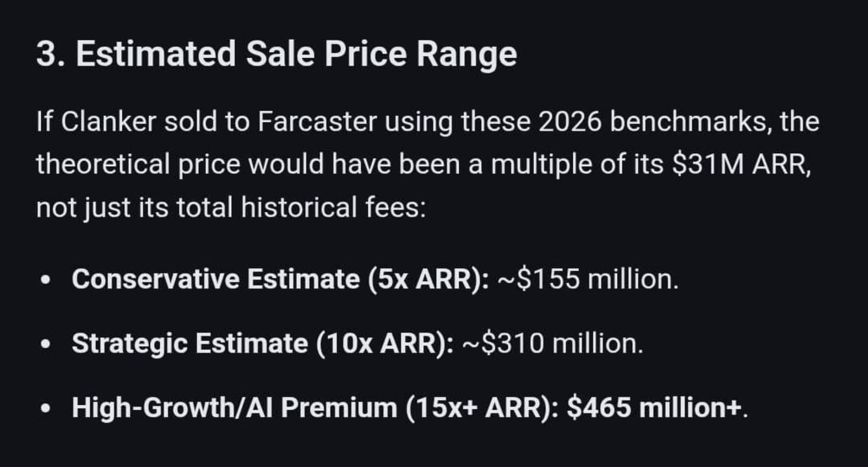Click the word "Farcaster" in the paragraph

click(317, 122)
